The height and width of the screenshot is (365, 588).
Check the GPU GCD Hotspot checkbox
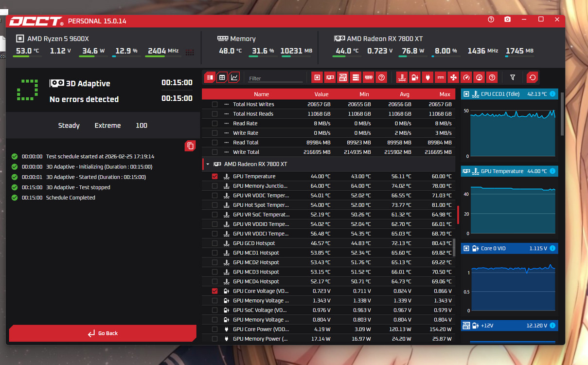pos(214,243)
